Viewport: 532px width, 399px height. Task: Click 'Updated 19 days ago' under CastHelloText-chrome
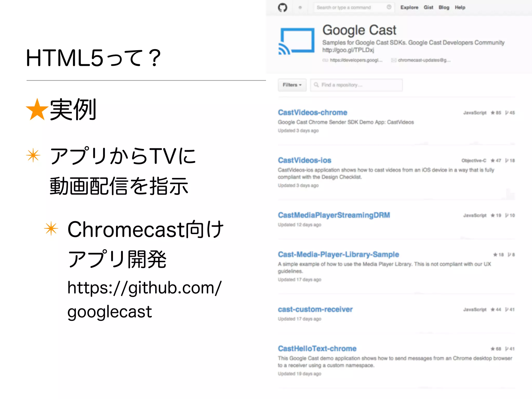click(x=300, y=374)
